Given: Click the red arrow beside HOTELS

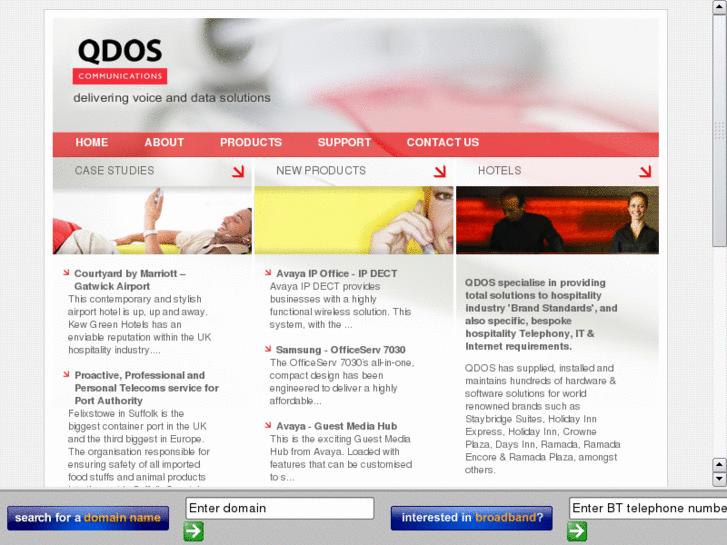Looking at the screenshot, I should coord(645,172).
